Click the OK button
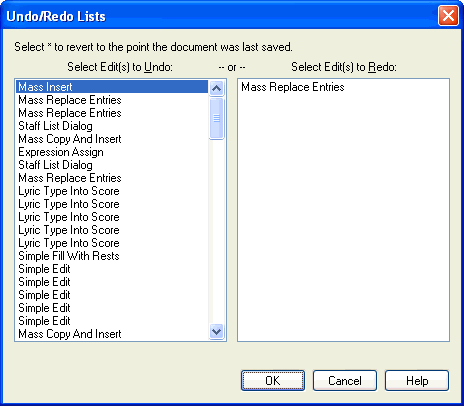This screenshot has width=464, height=406. point(273,380)
